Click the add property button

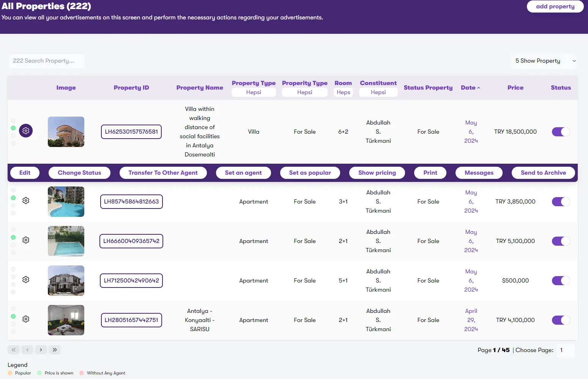[555, 6]
